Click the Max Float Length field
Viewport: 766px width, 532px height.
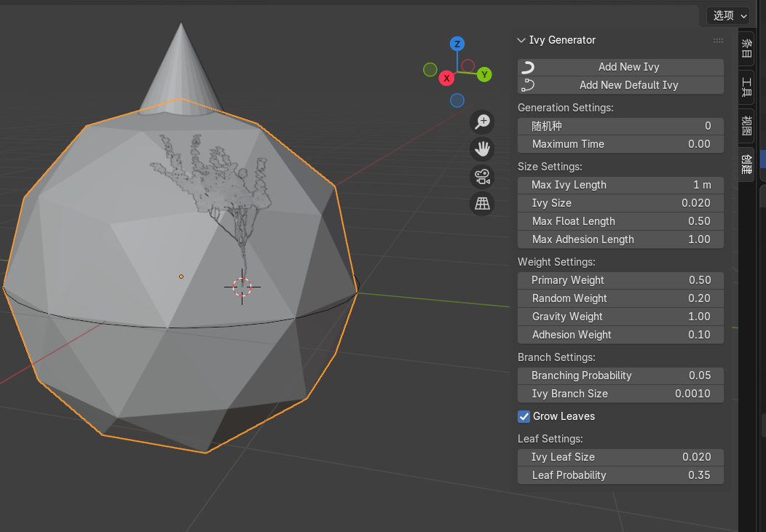(x=620, y=221)
